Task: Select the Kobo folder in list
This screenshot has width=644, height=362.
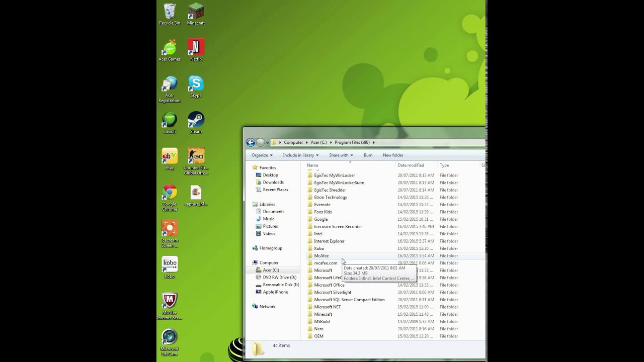Action: tap(319, 248)
